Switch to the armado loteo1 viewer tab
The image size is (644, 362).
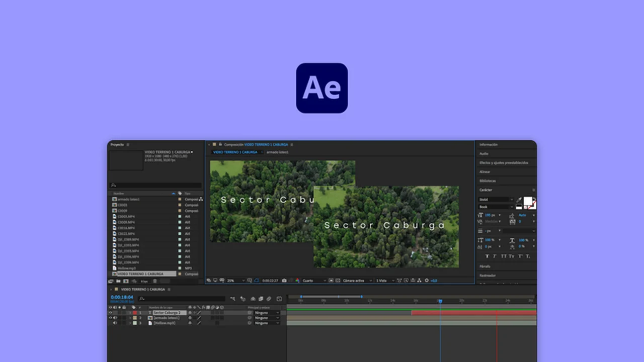click(277, 152)
